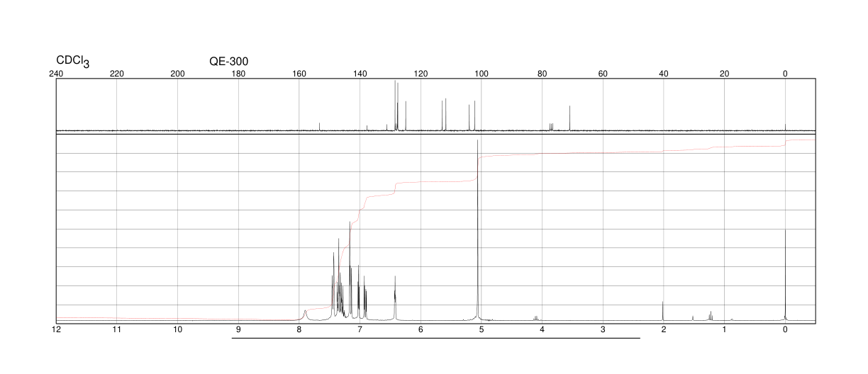Image resolution: width=868 pixels, height=374 pixels.
Task: Pick the small proton singlet at 2 ppm
Action: click(x=663, y=311)
